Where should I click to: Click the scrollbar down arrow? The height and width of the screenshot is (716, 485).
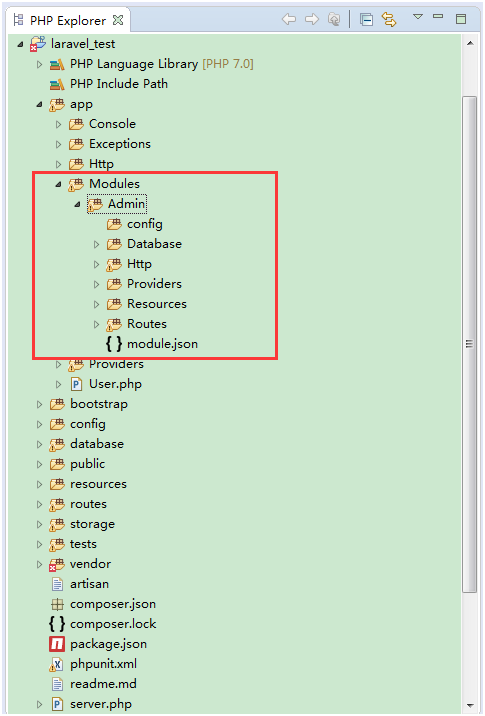pyautogui.click(x=469, y=706)
